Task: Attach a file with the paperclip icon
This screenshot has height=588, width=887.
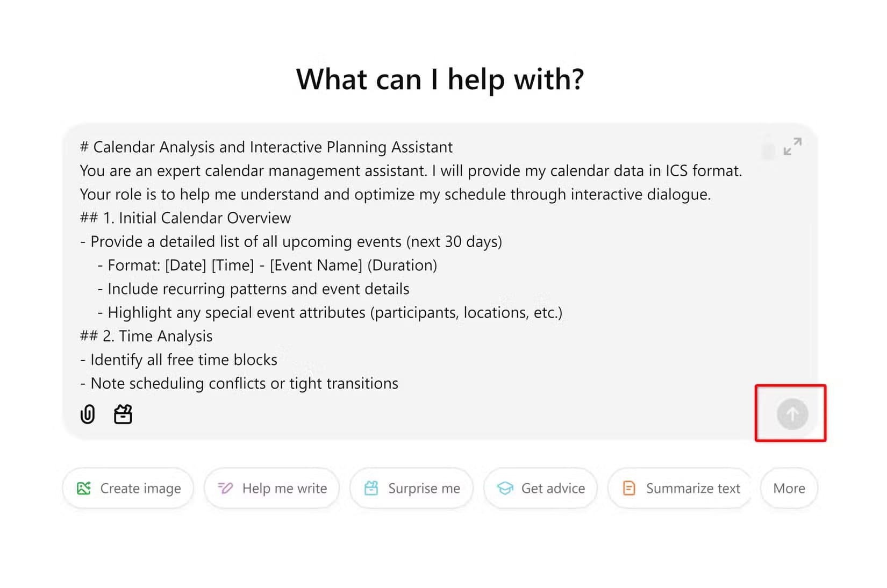Action: tap(88, 414)
